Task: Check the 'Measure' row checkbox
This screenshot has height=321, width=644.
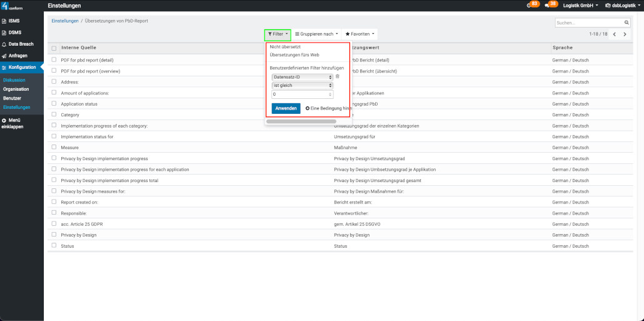Action: pyautogui.click(x=54, y=148)
